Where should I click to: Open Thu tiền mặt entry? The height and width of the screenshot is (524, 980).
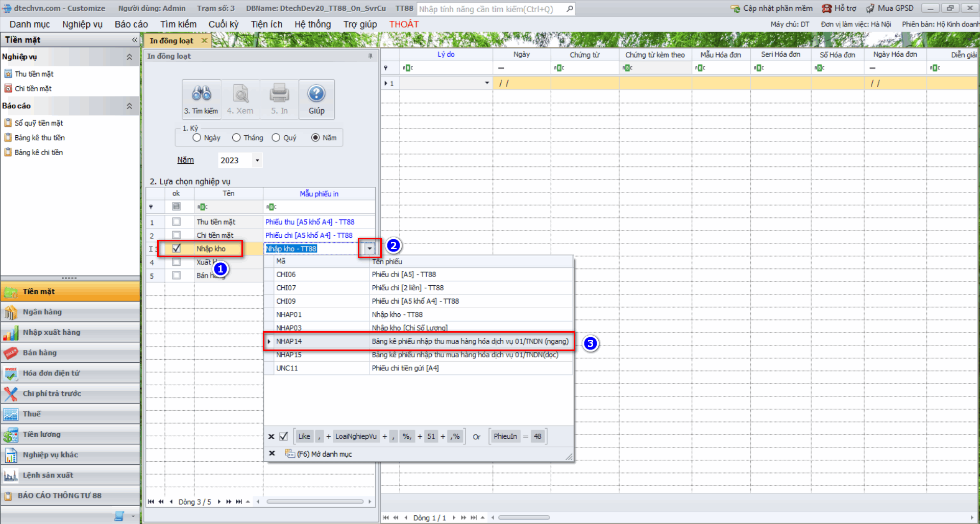34,74
